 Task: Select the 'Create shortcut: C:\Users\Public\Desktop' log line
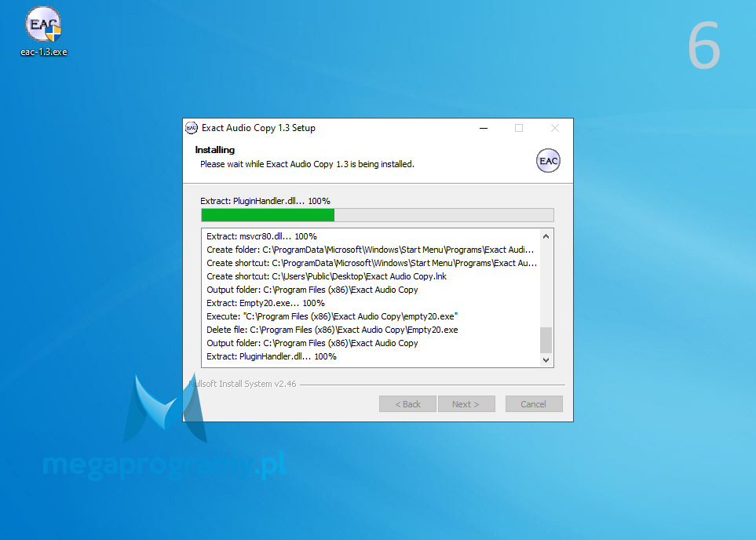click(x=327, y=276)
